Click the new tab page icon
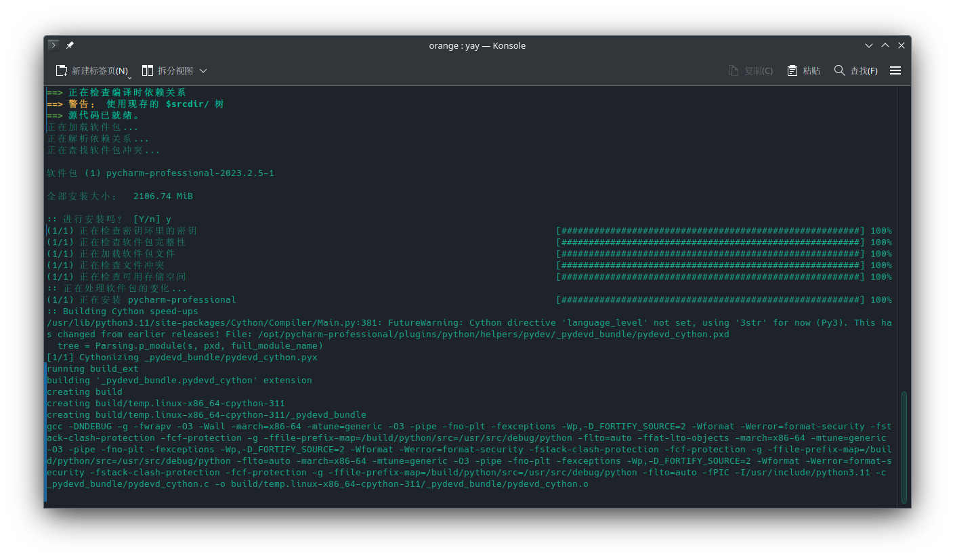Screen dimensions: 955x560 (62, 70)
